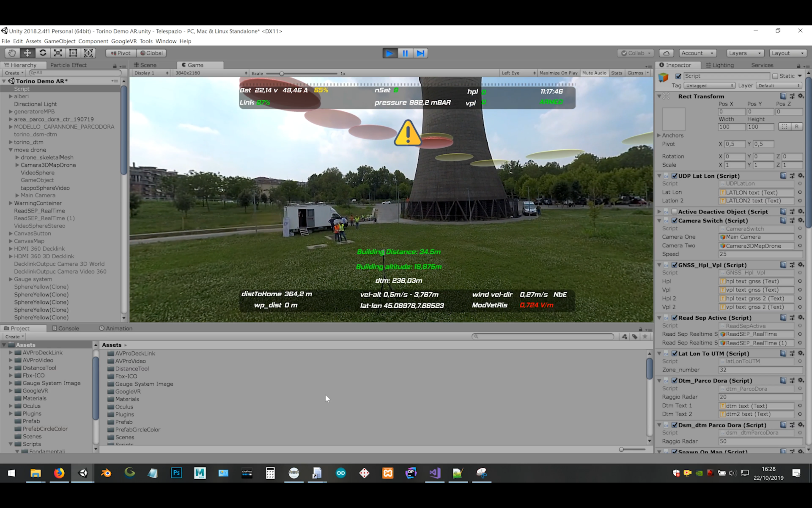Viewport: 812px width, 508px height.
Task: Open Blender from the taskbar
Action: click(106, 473)
